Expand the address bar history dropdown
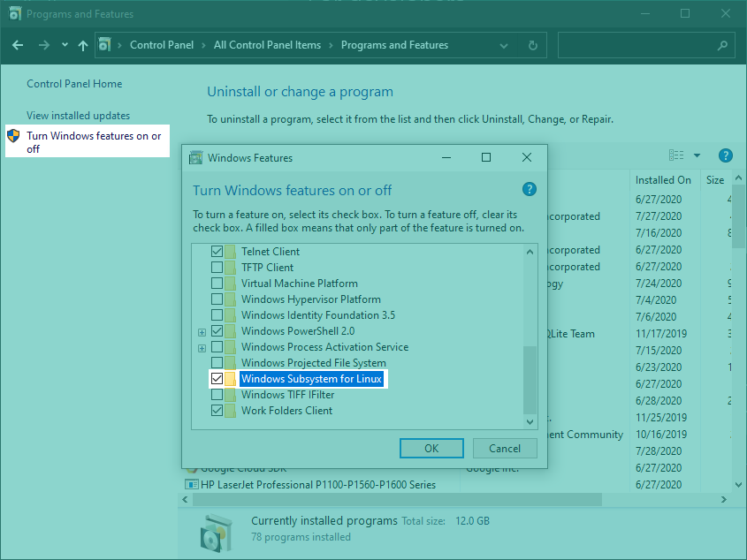 coord(504,46)
